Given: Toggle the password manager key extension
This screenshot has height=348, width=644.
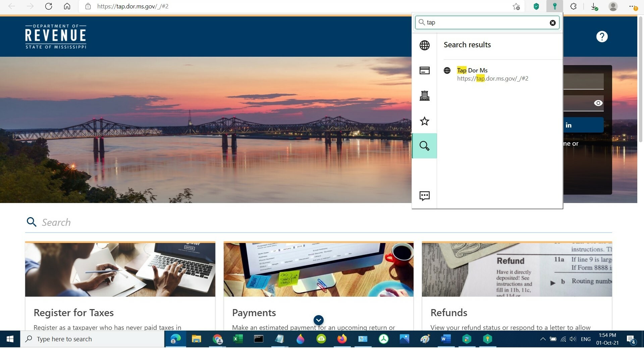Looking at the screenshot, I should (x=555, y=6).
